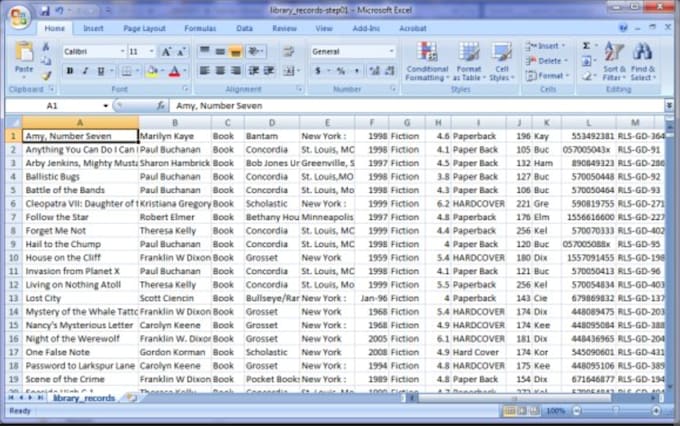
Task: Toggle Bold formatting
Action: (70, 71)
